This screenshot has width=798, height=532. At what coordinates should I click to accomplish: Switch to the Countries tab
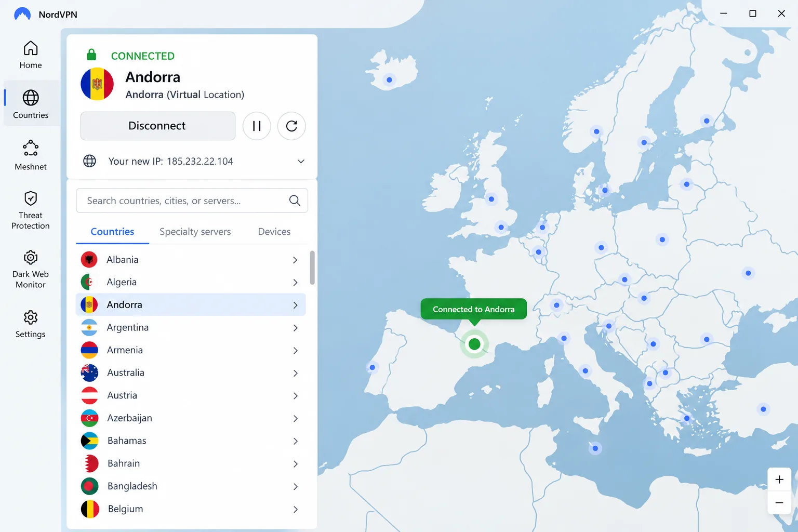pyautogui.click(x=112, y=232)
